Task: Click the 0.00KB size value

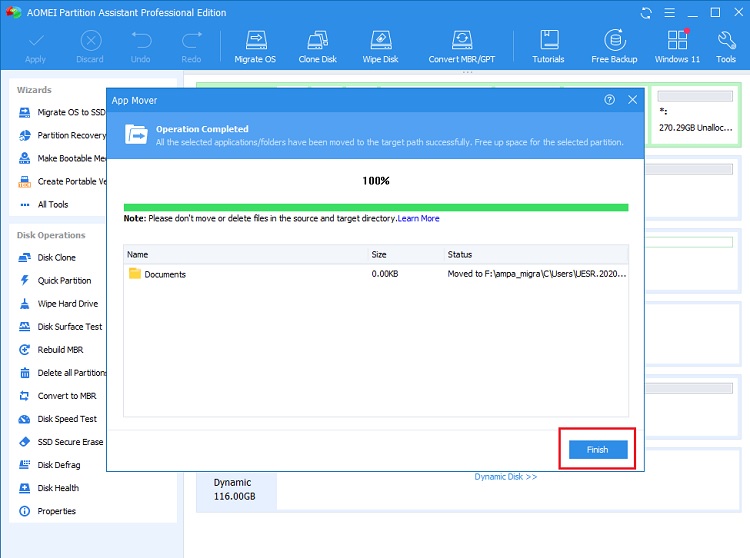Action: 385,274
